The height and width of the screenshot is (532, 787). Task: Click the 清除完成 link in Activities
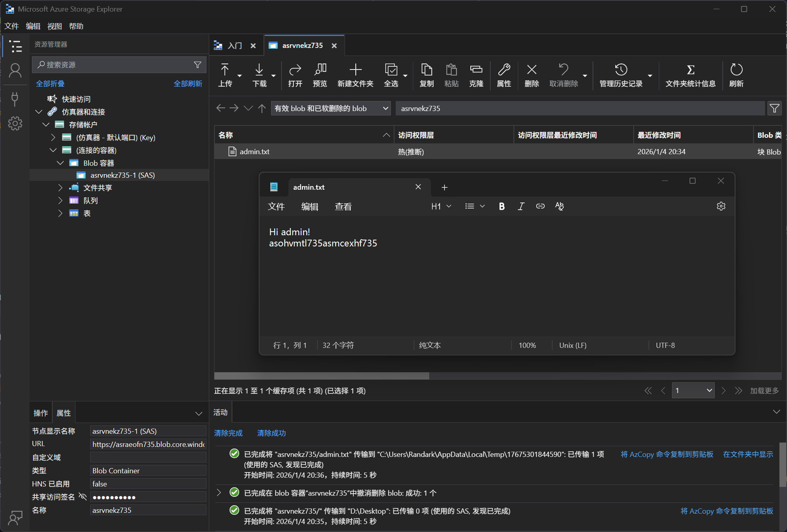pos(228,433)
